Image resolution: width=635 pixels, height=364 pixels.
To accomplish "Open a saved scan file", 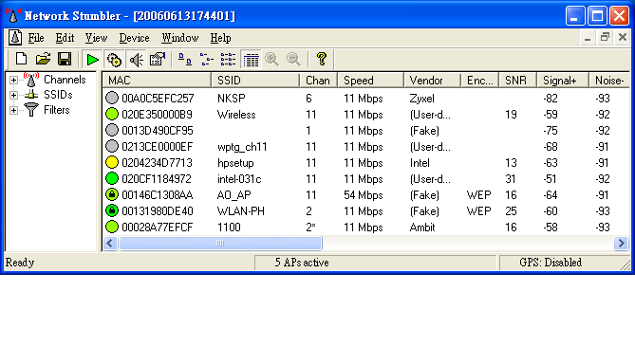I will (x=43, y=60).
